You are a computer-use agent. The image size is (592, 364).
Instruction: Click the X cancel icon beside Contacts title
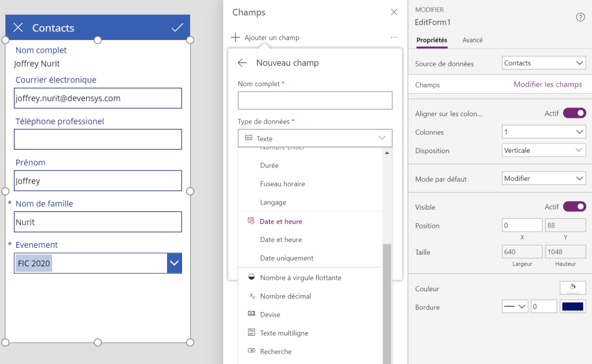pos(18,28)
